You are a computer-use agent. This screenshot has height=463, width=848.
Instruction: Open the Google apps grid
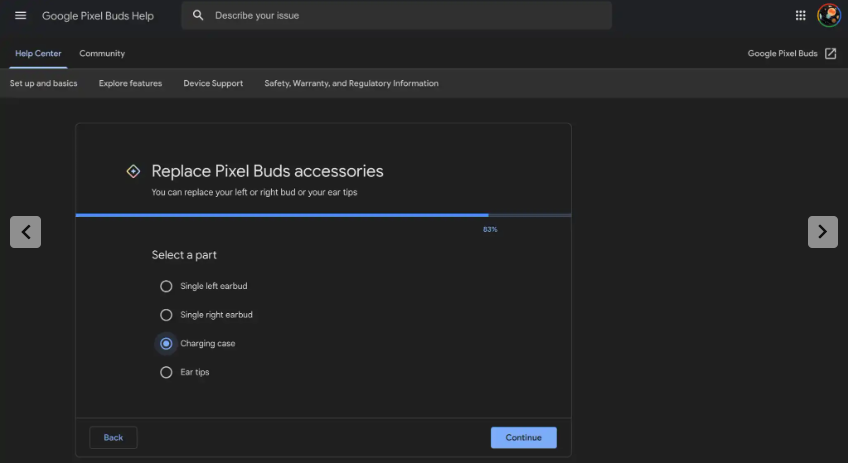coord(800,16)
